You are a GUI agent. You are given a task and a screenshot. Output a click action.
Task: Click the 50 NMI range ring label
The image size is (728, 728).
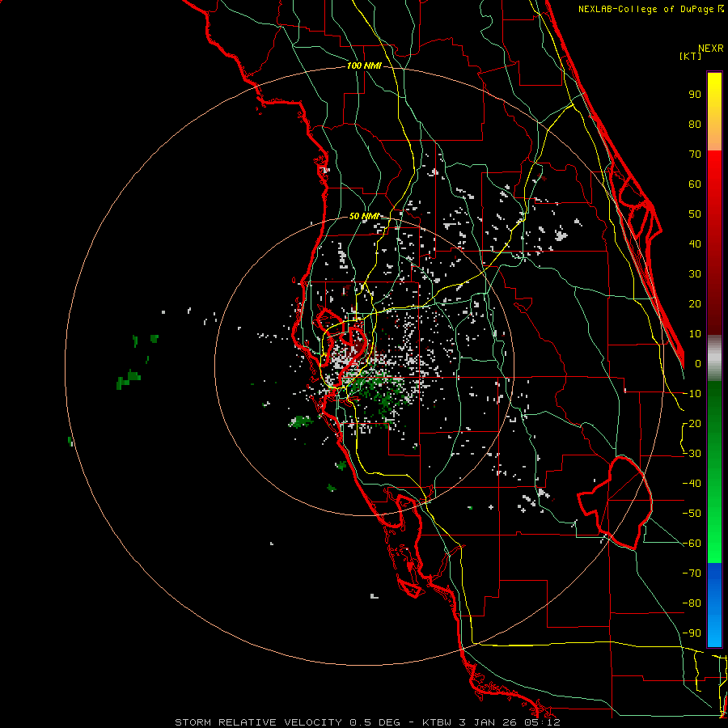[363, 216]
